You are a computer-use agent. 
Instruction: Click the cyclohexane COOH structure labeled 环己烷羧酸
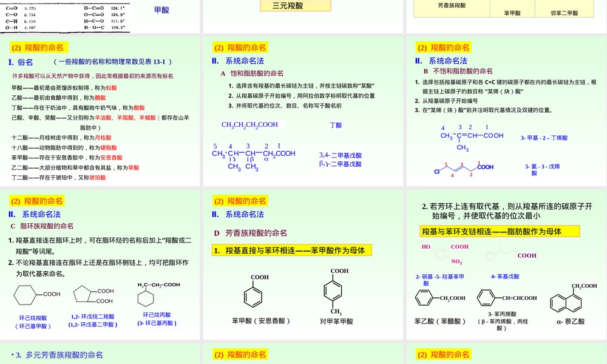(37, 295)
